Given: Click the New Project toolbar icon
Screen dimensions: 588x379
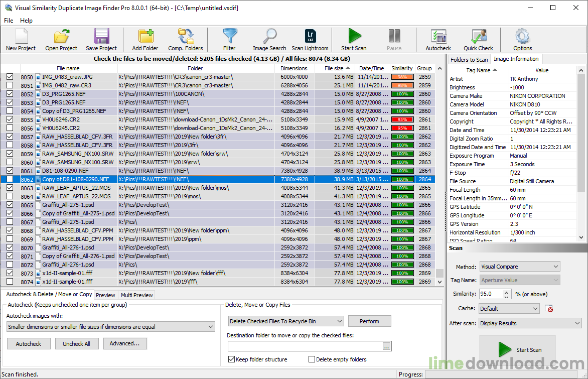Looking at the screenshot, I should pyautogui.click(x=21, y=37).
